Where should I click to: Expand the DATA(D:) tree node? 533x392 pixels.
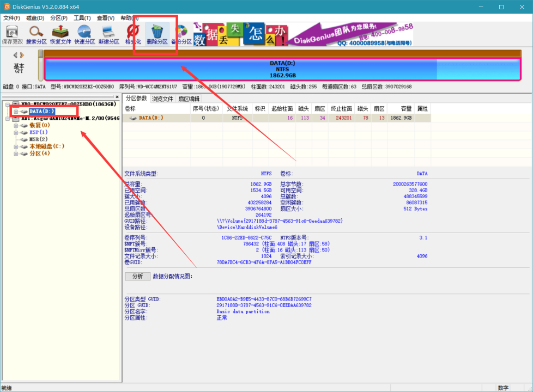click(16, 112)
